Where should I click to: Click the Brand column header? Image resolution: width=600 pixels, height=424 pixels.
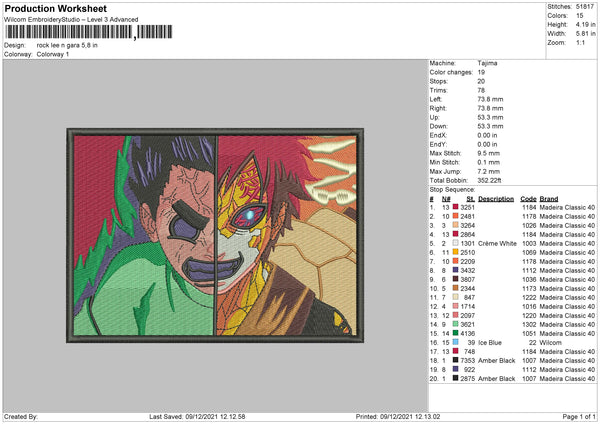(549, 199)
